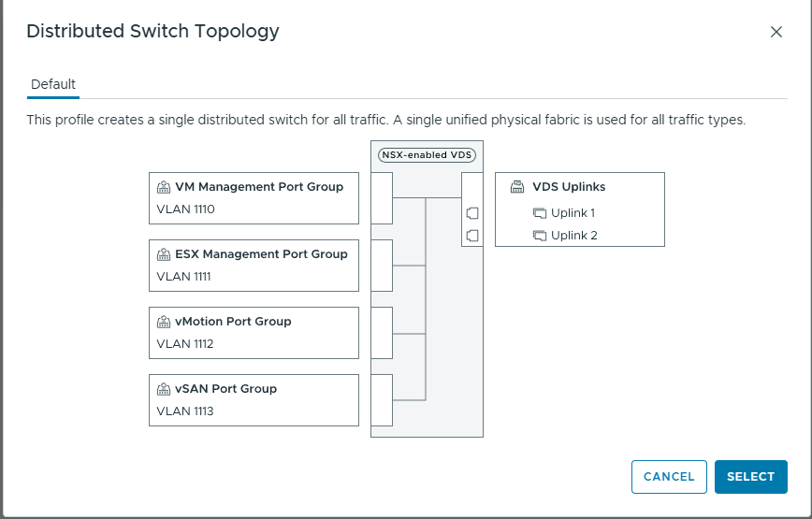Select the VLAN 1113 port group box

coord(254,400)
